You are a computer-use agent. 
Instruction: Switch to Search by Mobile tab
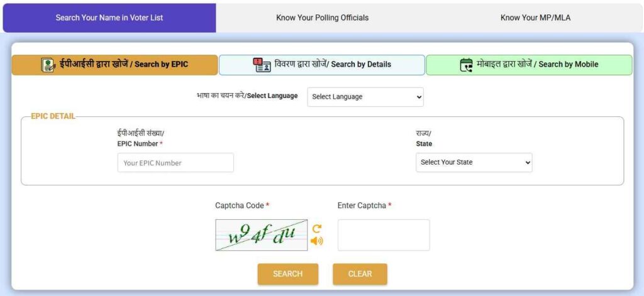pos(529,65)
